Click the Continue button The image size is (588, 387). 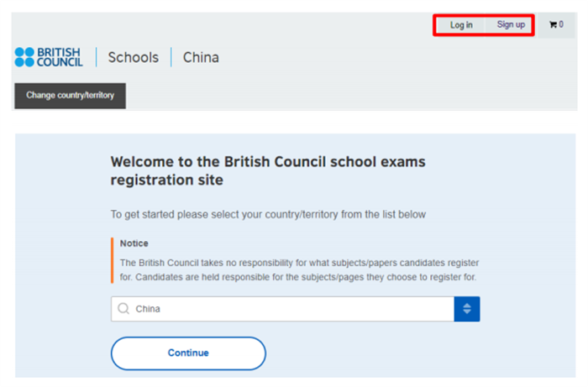click(x=188, y=353)
